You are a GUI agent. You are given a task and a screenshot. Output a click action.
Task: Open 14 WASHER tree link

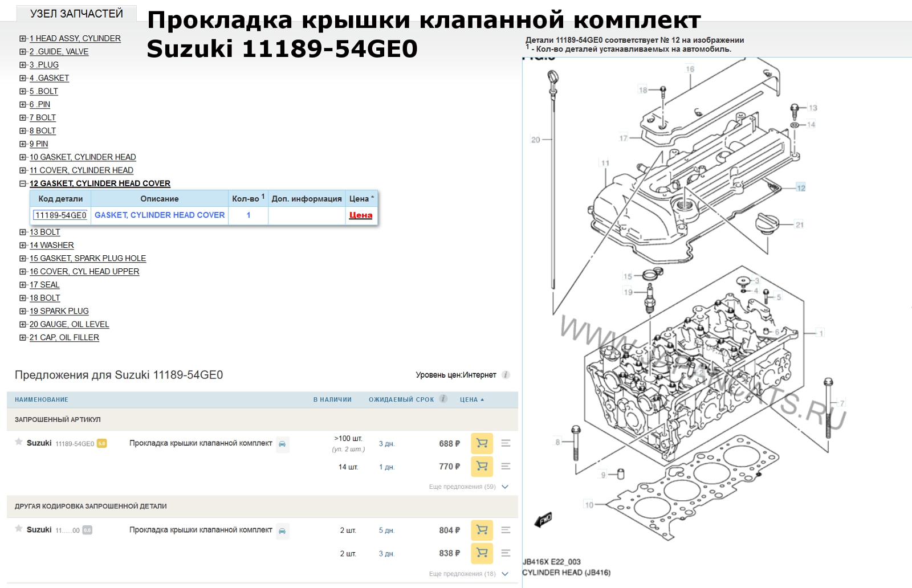52,245
